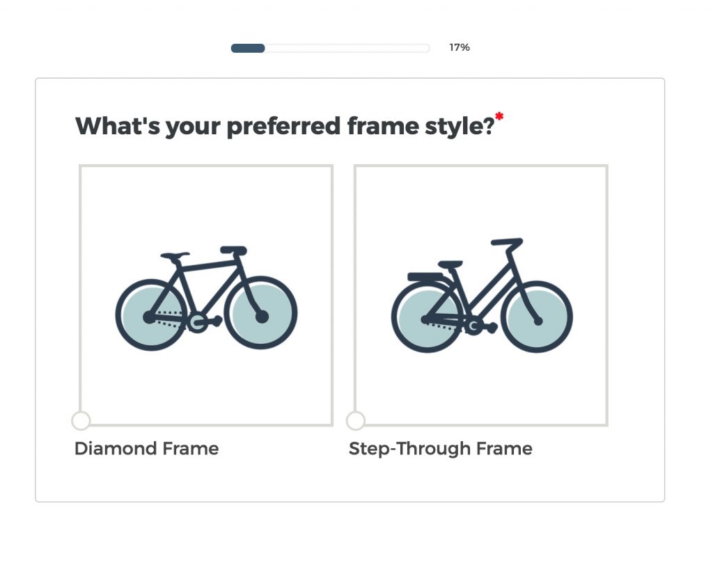Click the step-through bike's front wheel
The height and width of the screenshot is (588, 713).
(x=536, y=317)
